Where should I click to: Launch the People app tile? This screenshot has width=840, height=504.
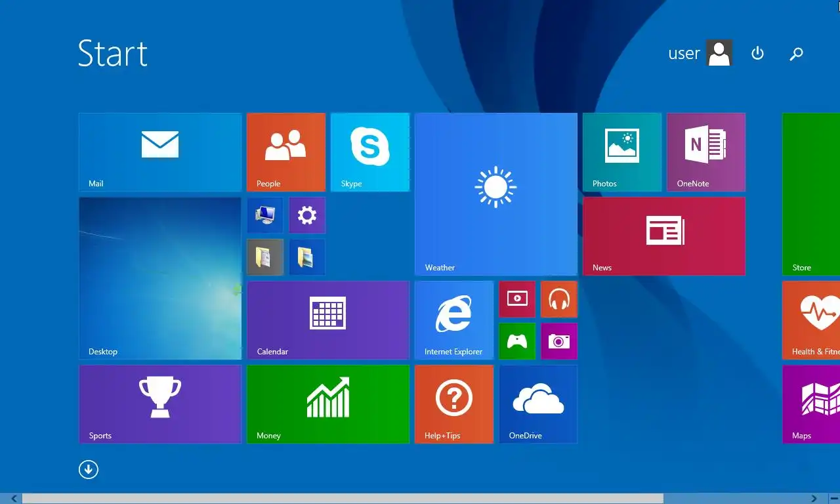coord(286,152)
